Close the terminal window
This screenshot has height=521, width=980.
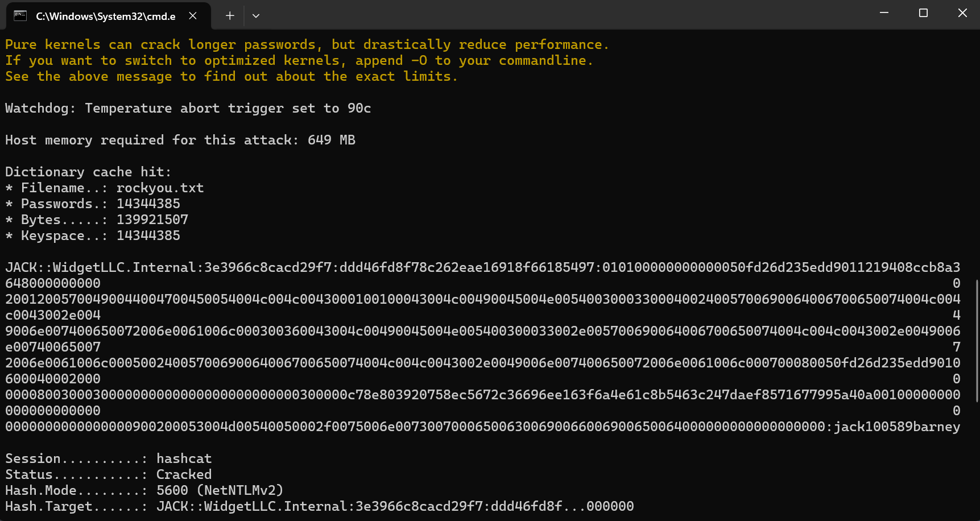coord(962,13)
